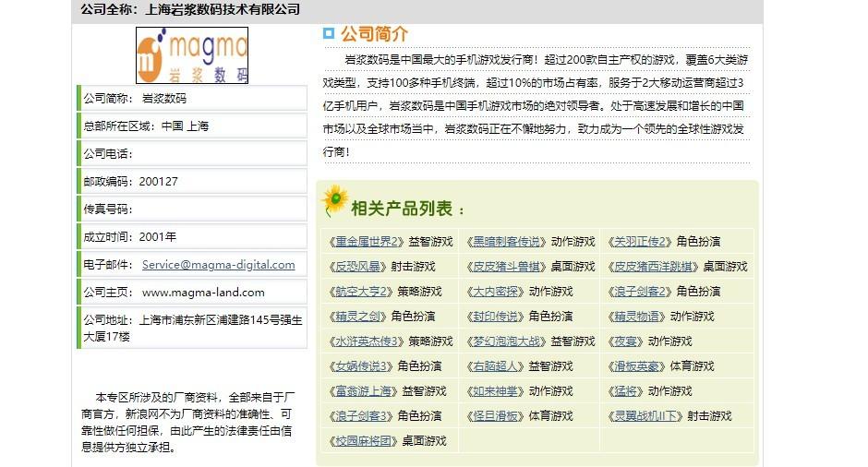Viewport: 868px width, 467px height.
Task: Open the 皮皮猪斗兽棋 game link
Action: point(507,266)
